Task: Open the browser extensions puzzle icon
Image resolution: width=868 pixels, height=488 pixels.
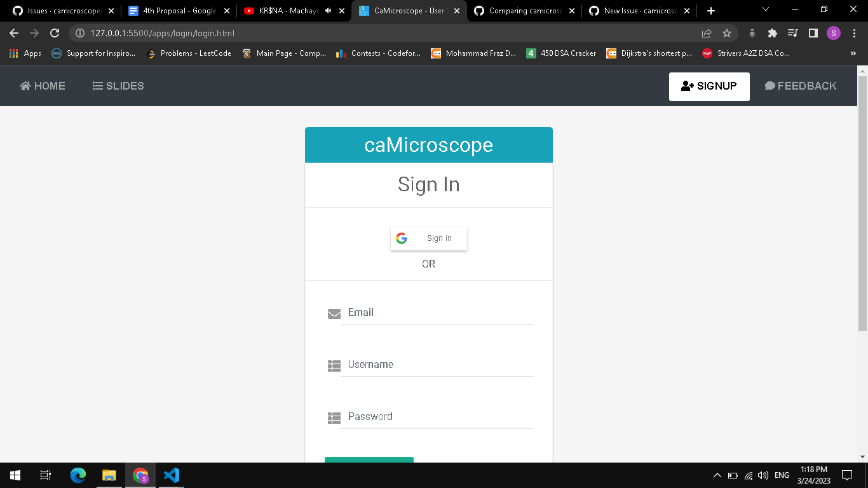Action: [772, 33]
